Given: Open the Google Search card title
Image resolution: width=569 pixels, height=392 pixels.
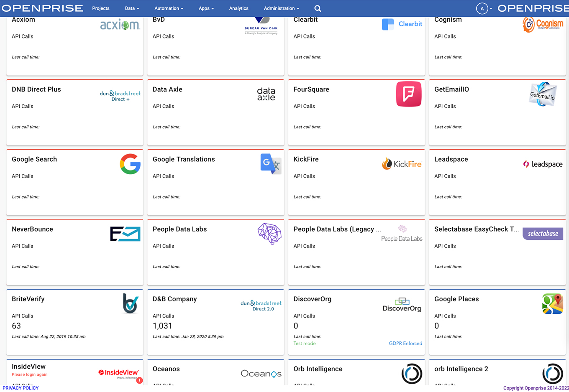Looking at the screenshot, I should click(x=34, y=159).
